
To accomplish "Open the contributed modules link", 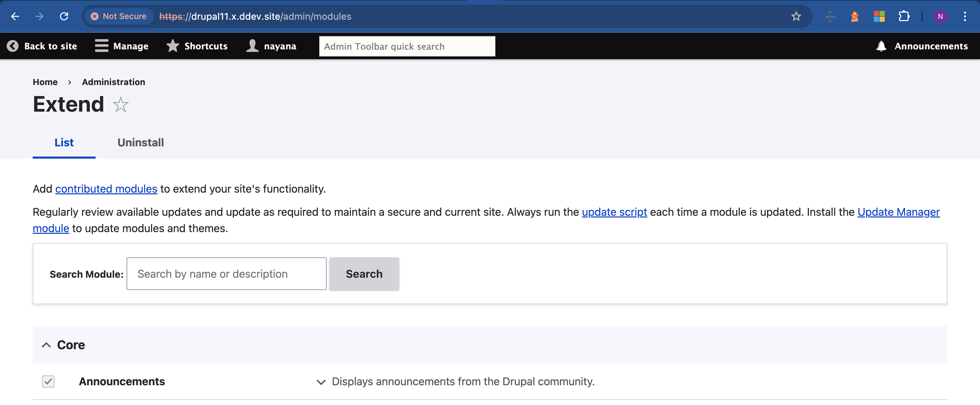I will pos(106,189).
